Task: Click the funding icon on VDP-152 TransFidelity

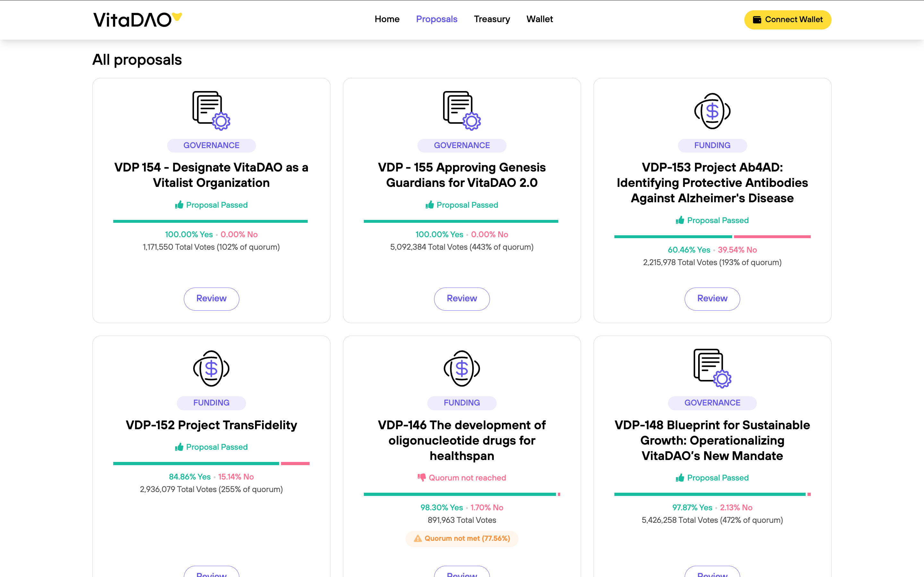Action: (211, 369)
